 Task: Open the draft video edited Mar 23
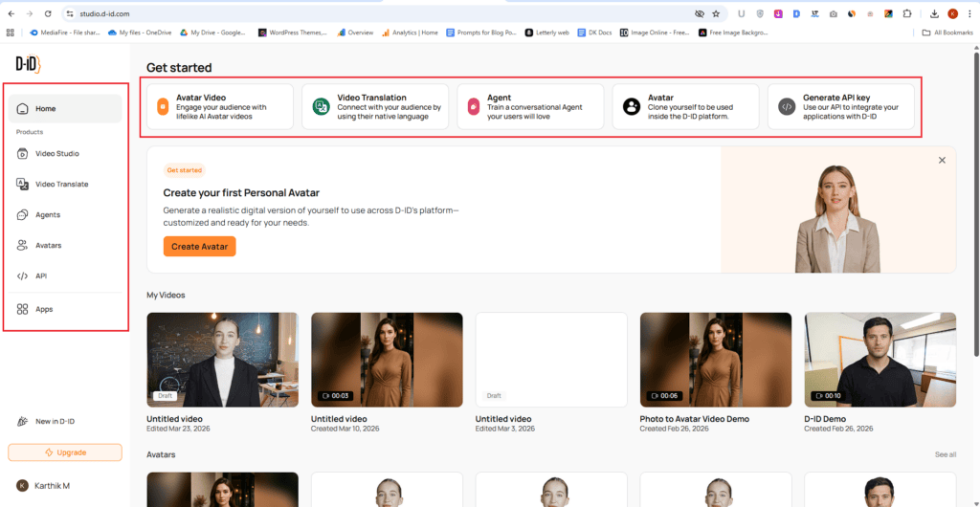click(x=222, y=360)
